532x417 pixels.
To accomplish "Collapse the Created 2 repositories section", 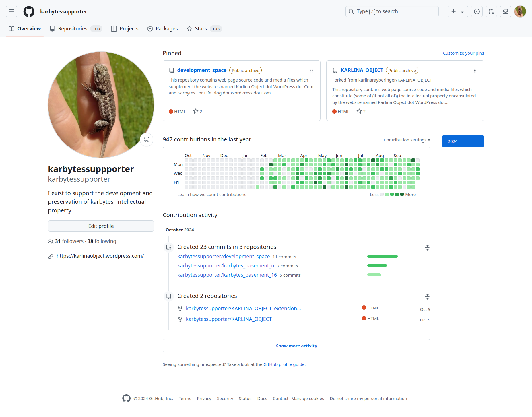I will (x=428, y=297).
